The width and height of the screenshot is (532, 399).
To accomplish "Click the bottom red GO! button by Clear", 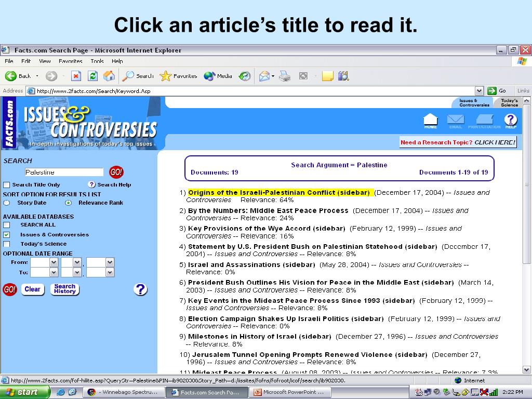I will click(x=10, y=289).
